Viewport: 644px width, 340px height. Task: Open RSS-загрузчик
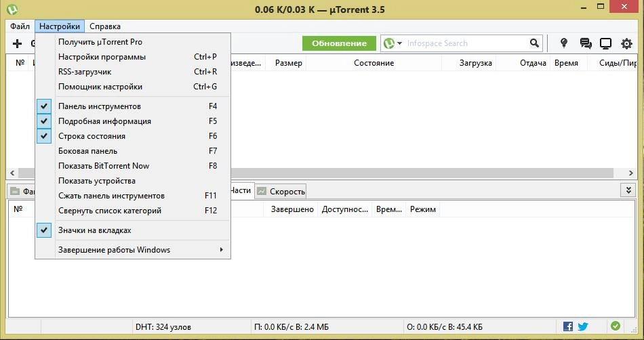click(x=133, y=72)
